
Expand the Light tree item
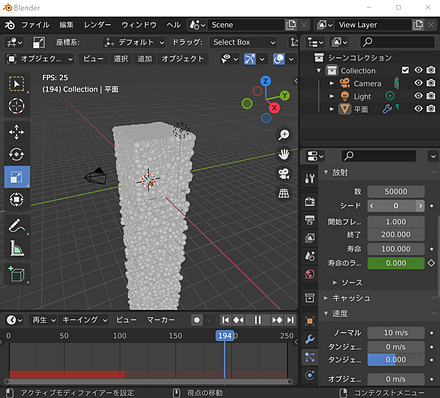(x=332, y=96)
